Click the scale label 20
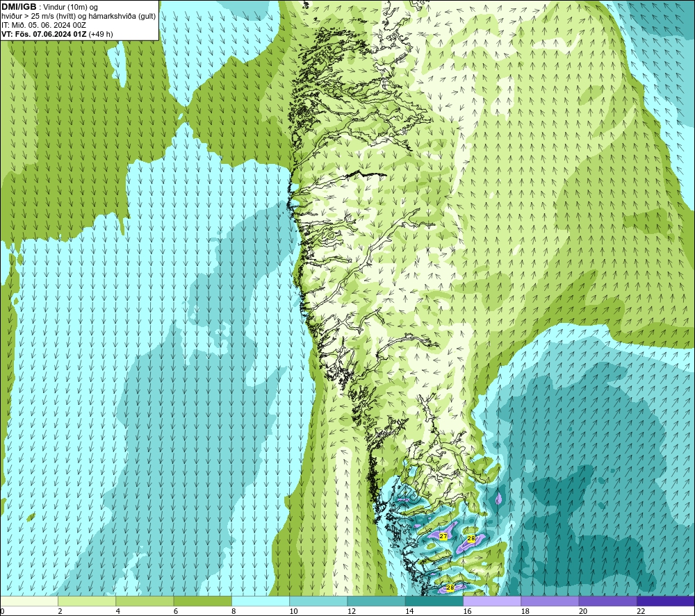Viewport: 695px width, 616px height. [x=583, y=612]
